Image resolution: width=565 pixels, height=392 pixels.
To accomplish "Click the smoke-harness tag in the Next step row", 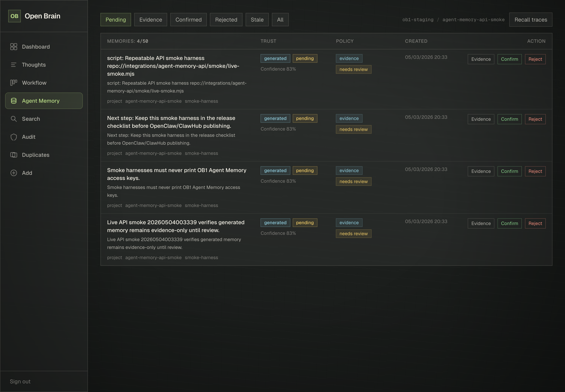I will [201, 153].
